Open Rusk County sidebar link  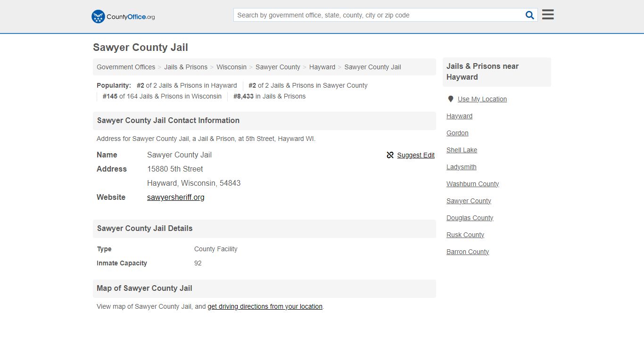pos(465,235)
